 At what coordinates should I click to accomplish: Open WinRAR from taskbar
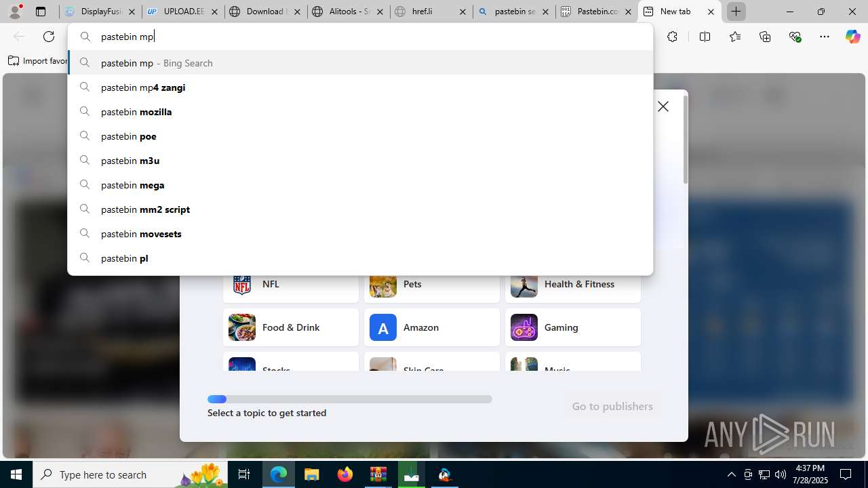click(x=378, y=474)
